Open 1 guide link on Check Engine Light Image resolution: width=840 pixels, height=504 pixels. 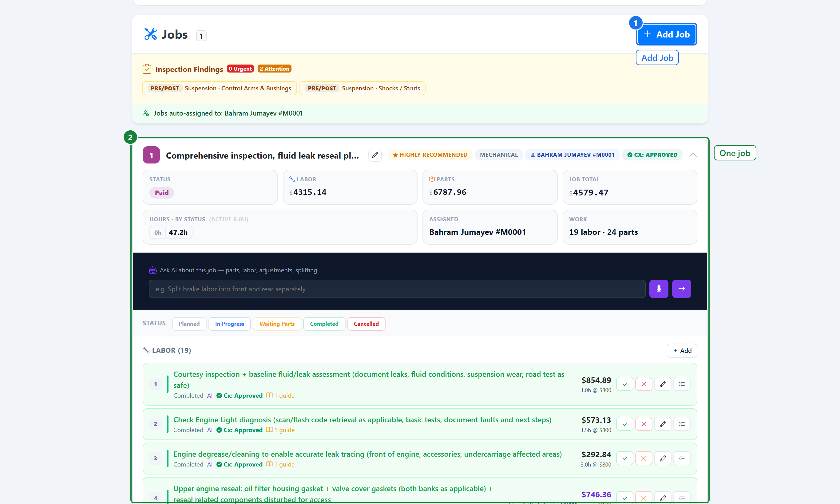click(x=280, y=430)
